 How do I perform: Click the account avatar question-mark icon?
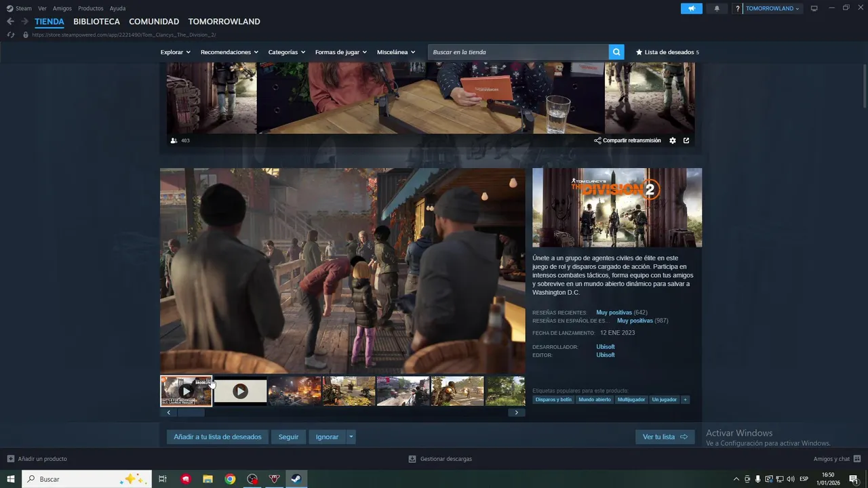click(738, 9)
